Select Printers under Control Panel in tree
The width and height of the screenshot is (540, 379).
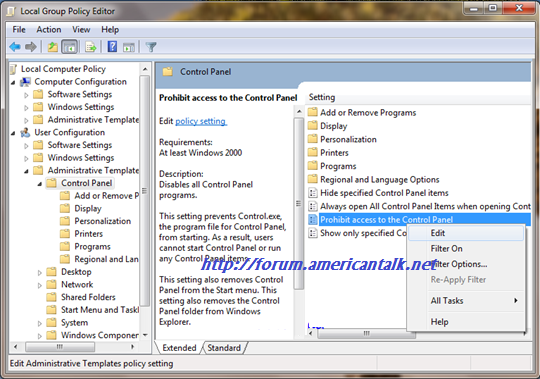(x=89, y=234)
